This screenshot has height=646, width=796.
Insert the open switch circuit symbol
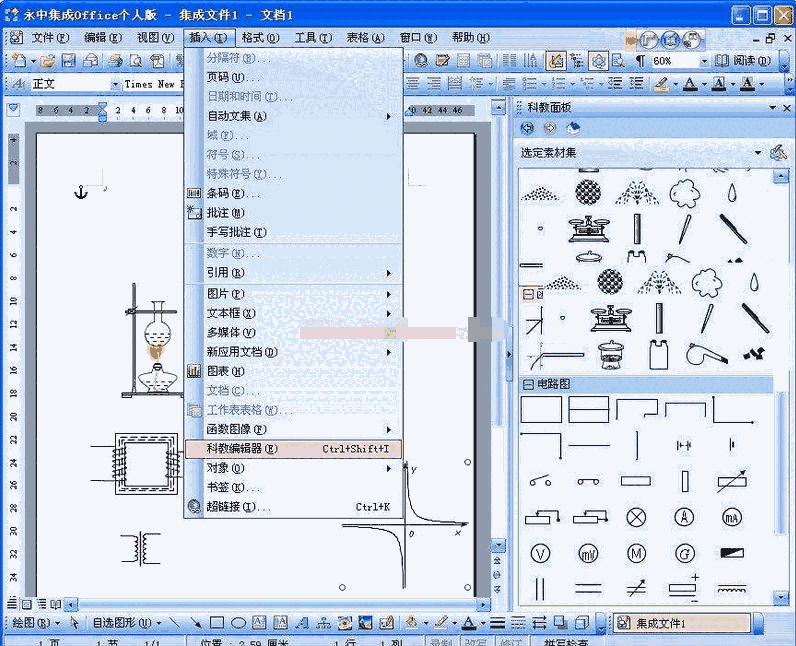pyautogui.click(x=540, y=480)
